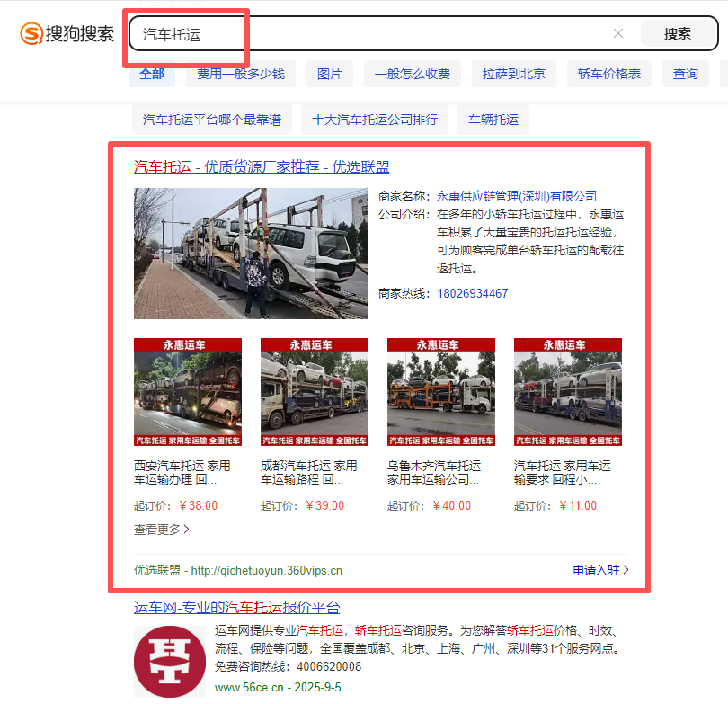This screenshot has width=728, height=704.
Task: Open 运车网-专业的汽车托运报价平台 result link
Action: click(237, 609)
